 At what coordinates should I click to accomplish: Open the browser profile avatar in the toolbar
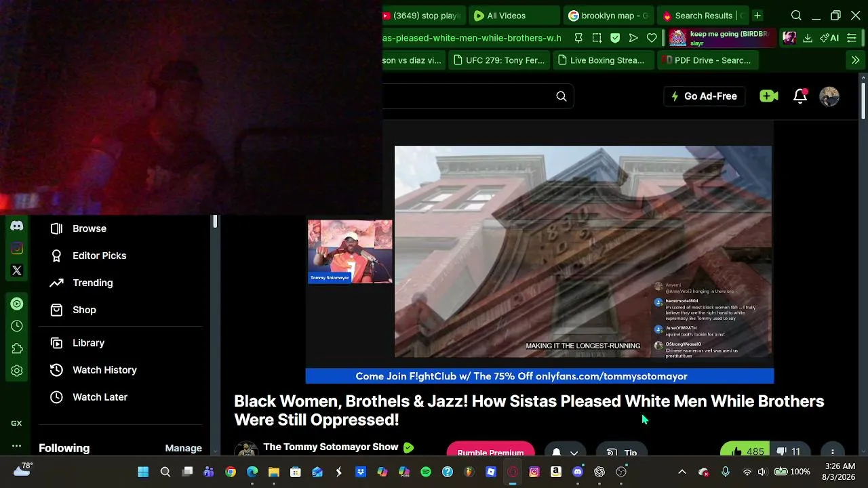789,38
